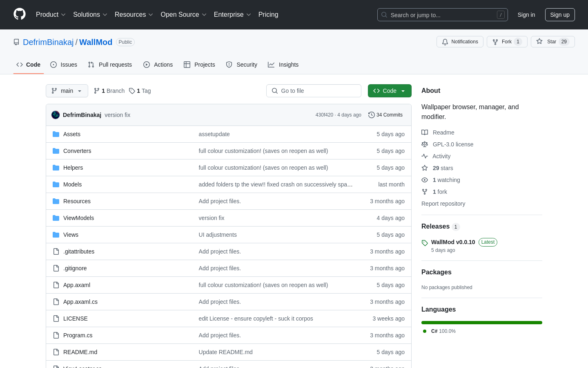Viewport: 588px width, 368px height.
Task: Click the Notifications bell button
Action: coord(460,42)
